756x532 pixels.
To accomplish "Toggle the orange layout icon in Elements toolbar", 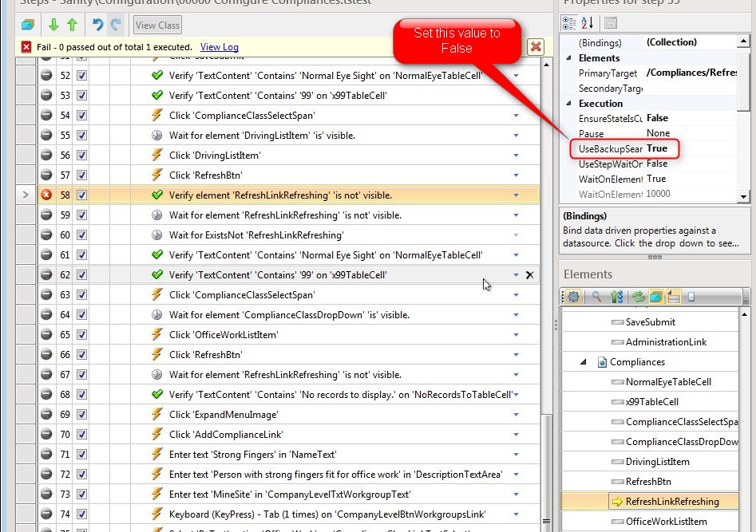I will point(674,297).
